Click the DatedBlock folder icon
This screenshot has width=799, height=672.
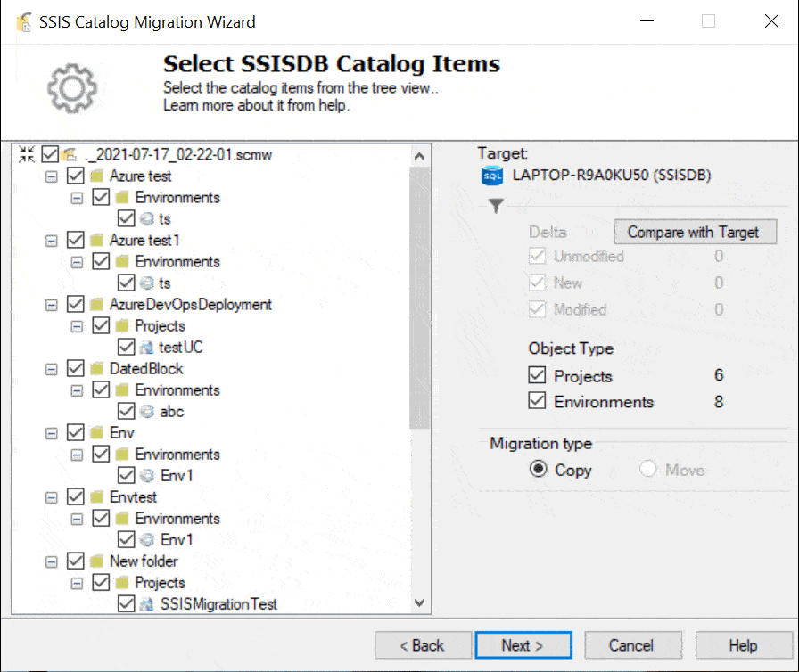96,369
